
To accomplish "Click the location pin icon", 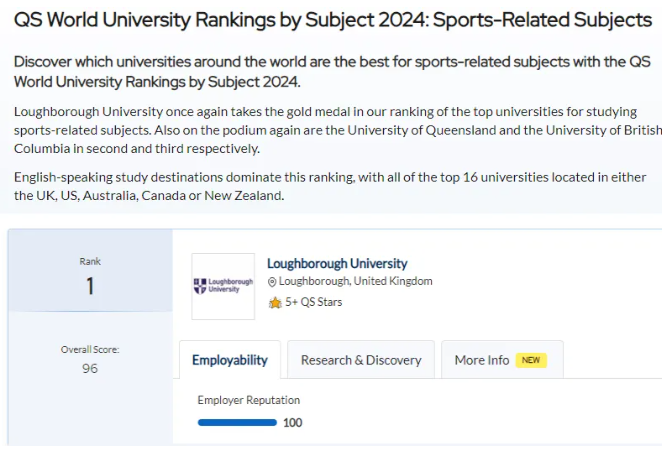I will pos(272,282).
